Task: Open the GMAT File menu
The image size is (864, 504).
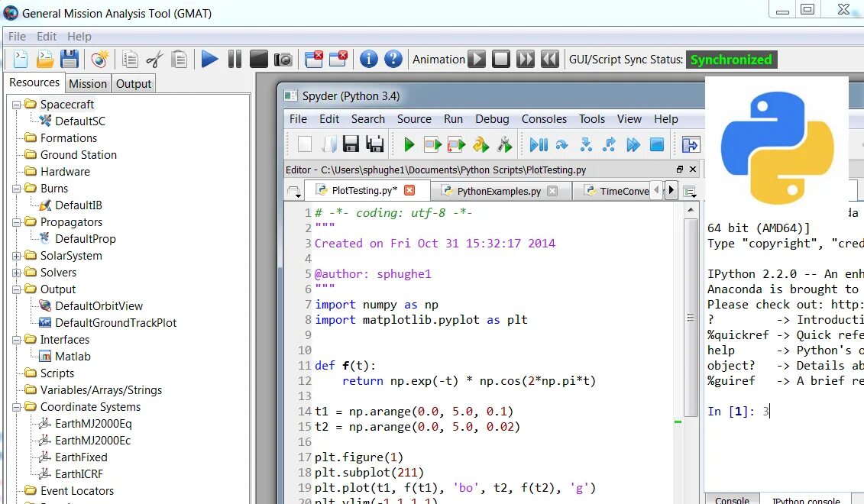Action: (x=17, y=37)
